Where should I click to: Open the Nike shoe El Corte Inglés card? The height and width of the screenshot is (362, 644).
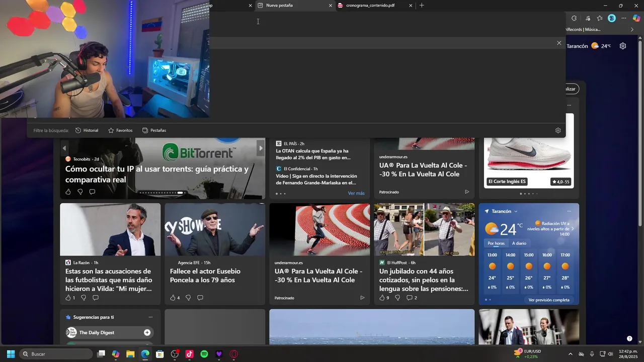[529, 151]
